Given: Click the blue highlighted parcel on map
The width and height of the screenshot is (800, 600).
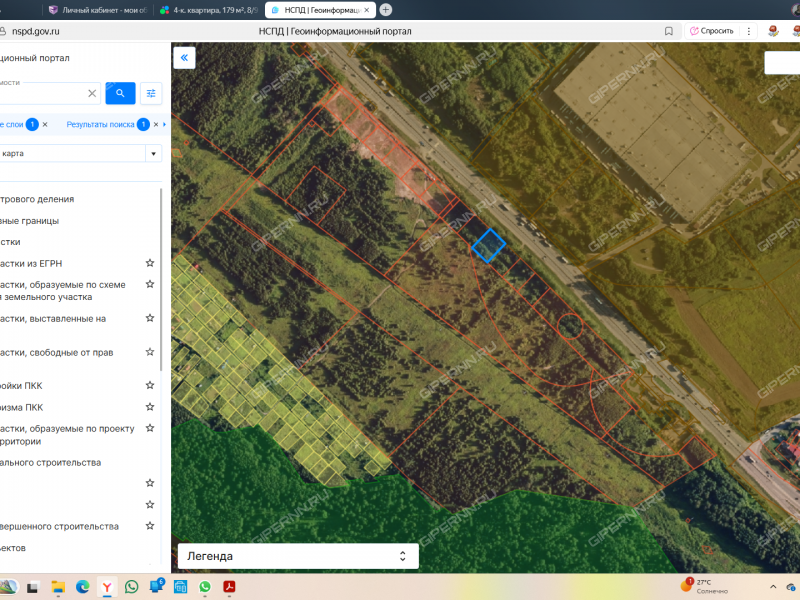Looking at the screenshot, I should pos(489,245).
